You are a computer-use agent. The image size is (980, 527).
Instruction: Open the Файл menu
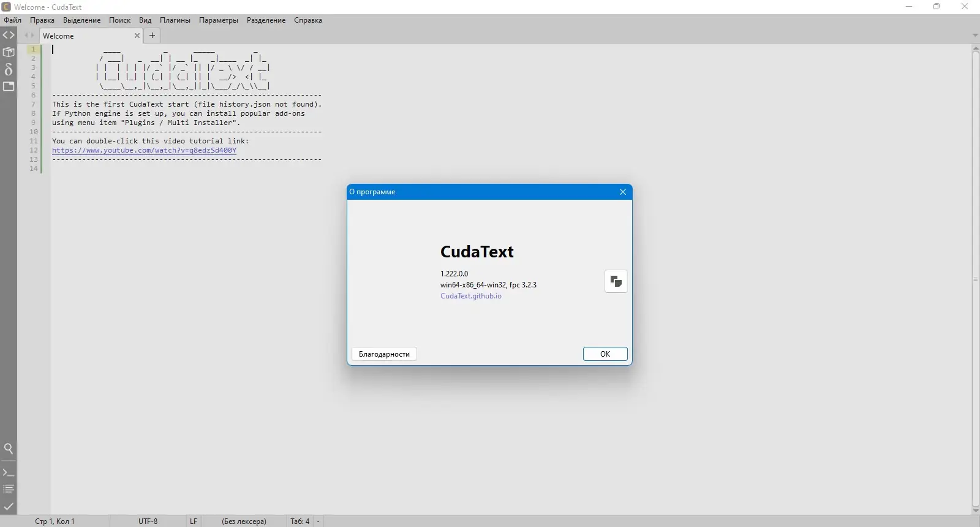click(x=12, y=20)
